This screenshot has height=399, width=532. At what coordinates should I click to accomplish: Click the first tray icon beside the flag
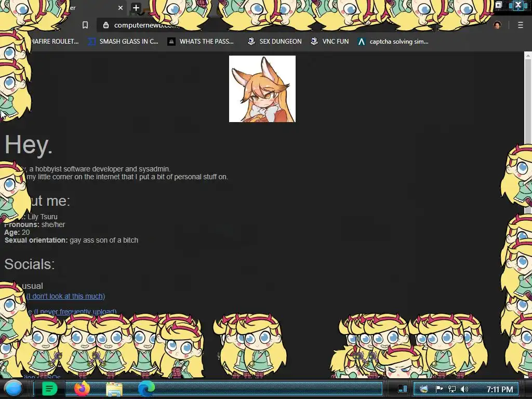click(x=424, y=389)
